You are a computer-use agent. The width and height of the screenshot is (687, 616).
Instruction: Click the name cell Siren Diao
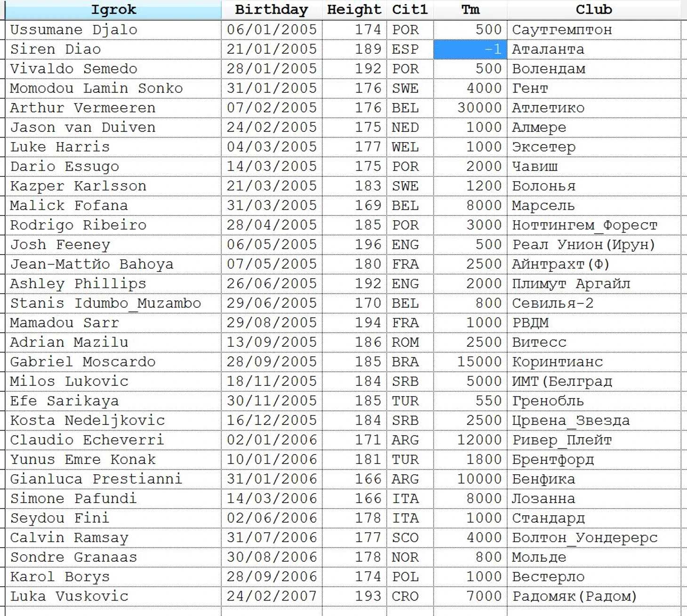point(113,49)
